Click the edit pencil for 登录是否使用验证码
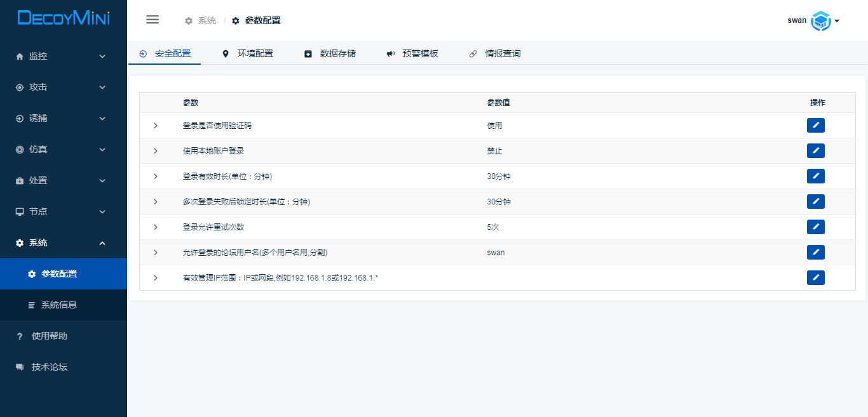This screenshot has width=868, height=417. click(815, 126)
